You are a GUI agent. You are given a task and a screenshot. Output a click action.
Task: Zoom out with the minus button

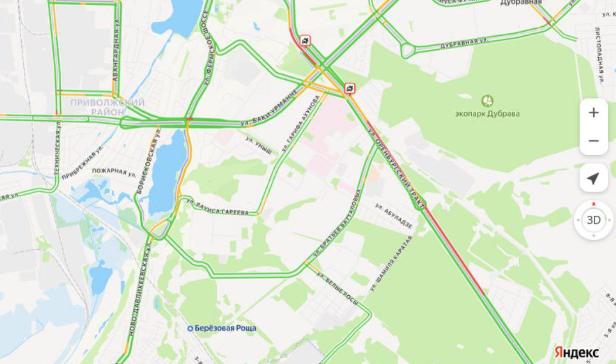(x=593, y=141)
